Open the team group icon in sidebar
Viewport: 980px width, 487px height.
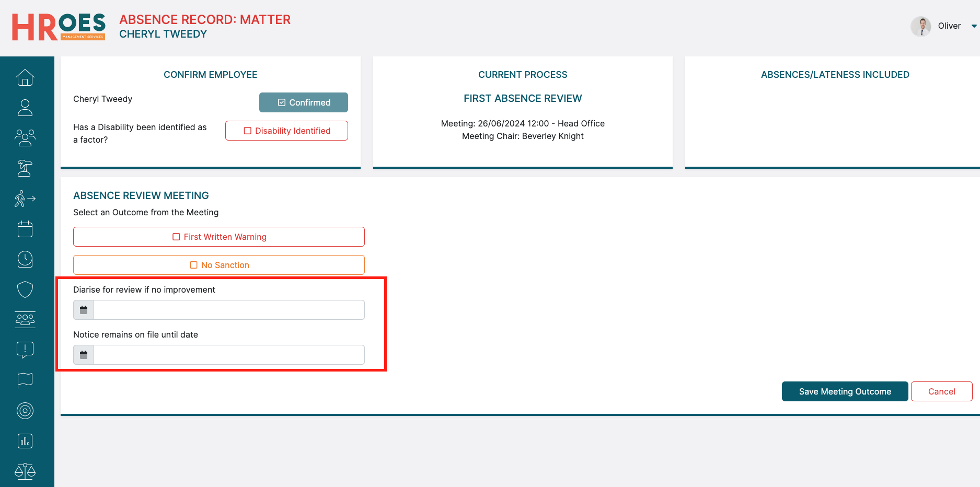point(25,138)
